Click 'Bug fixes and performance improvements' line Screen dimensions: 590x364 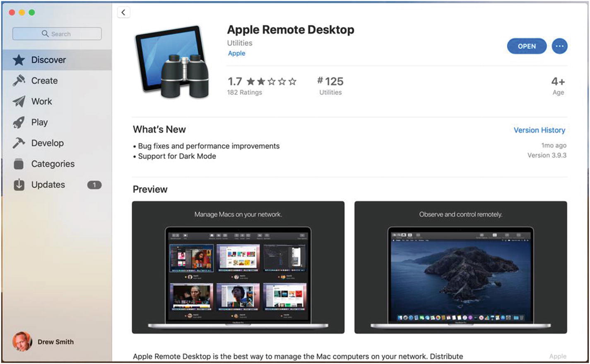[x=206, y=146]
